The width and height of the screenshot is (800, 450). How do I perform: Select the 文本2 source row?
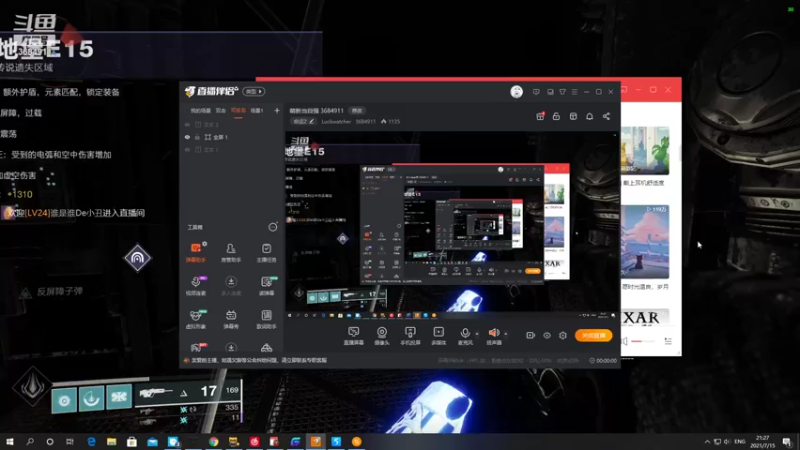(x=232, y=124)
